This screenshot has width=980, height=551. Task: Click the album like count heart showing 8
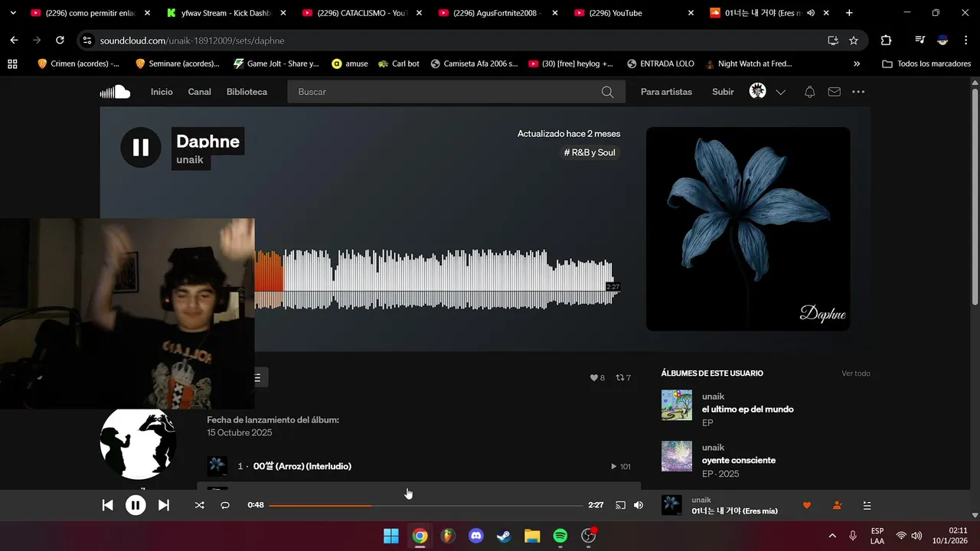tap(597, 377)
